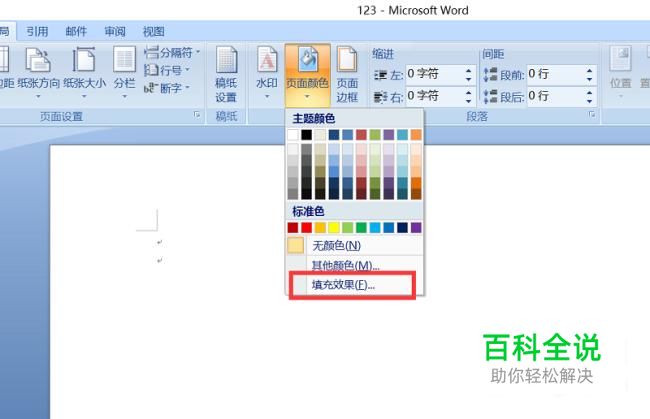The height and width of the screenshot is (419, 650).
Task: Open the 页面边框 page borders tool
Action: [347, 75]
